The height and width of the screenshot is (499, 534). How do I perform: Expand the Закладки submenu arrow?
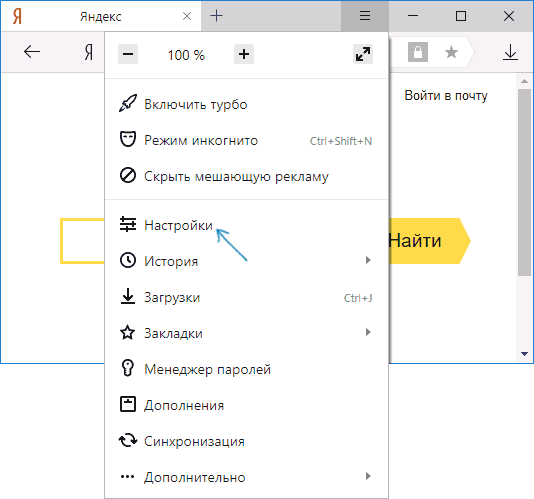coord(368,332)
